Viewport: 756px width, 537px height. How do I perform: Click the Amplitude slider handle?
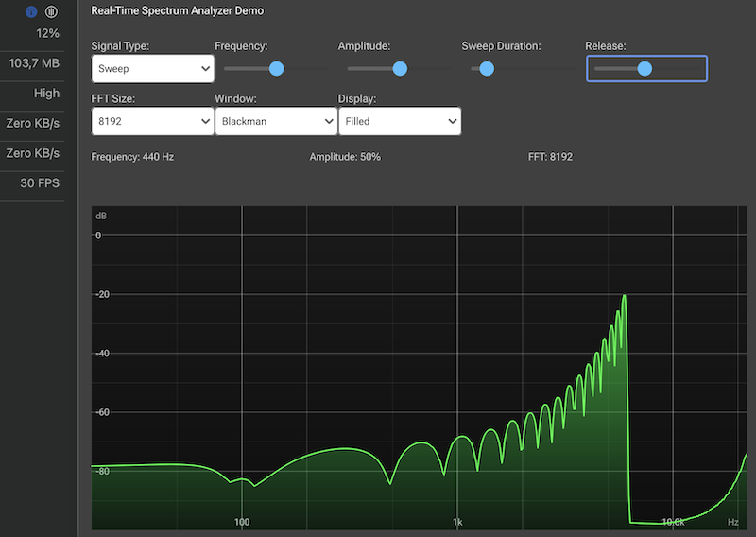(x=400, y=68)
